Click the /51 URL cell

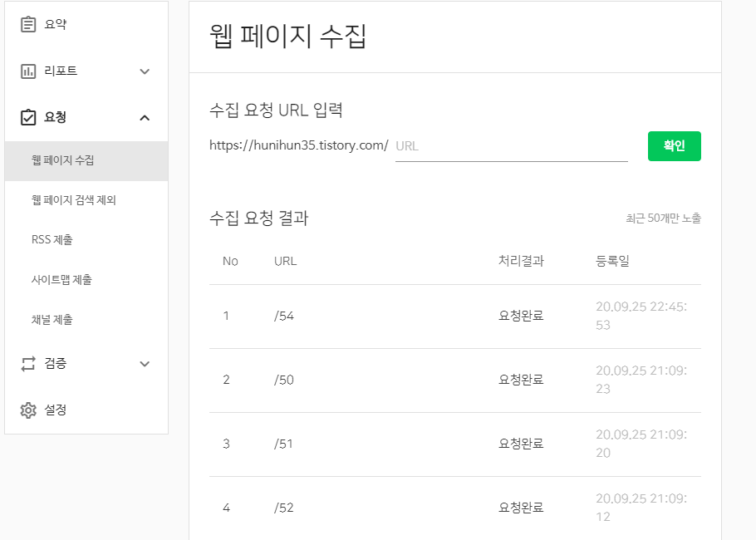[x=283, y=444]
